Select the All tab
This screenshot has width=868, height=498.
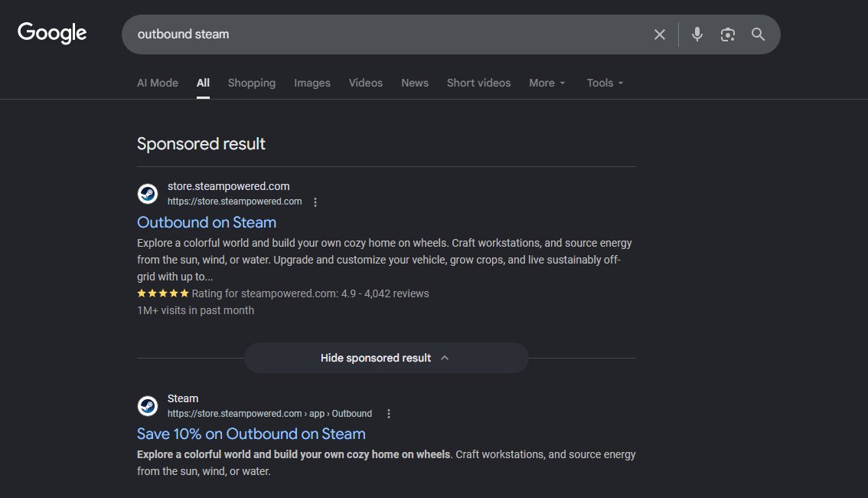pos(203,83)
